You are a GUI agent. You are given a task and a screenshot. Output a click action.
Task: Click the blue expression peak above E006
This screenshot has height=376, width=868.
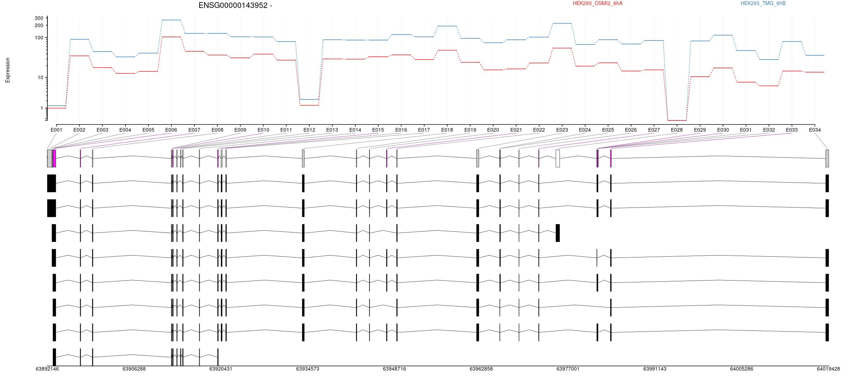click(x=171, y=20)
